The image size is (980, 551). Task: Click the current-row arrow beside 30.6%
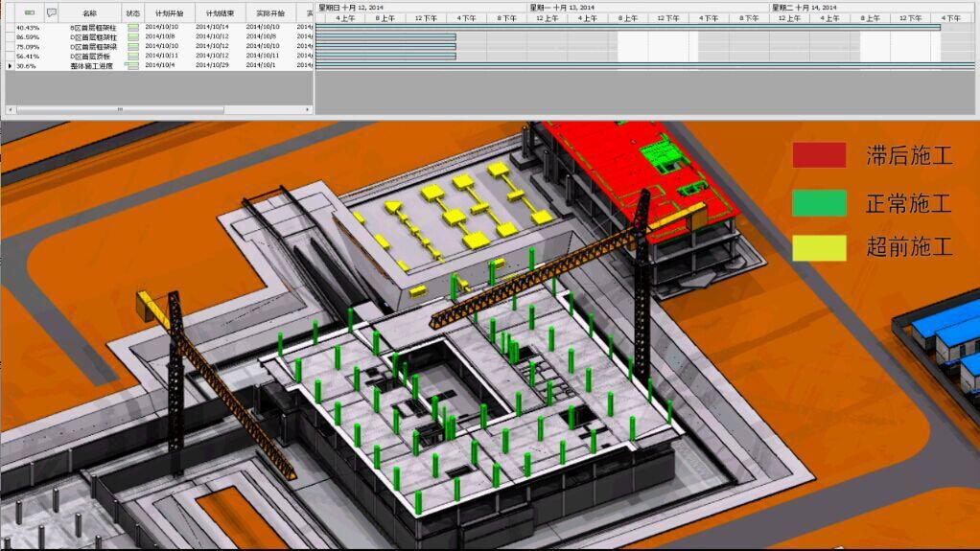point(10,65)
